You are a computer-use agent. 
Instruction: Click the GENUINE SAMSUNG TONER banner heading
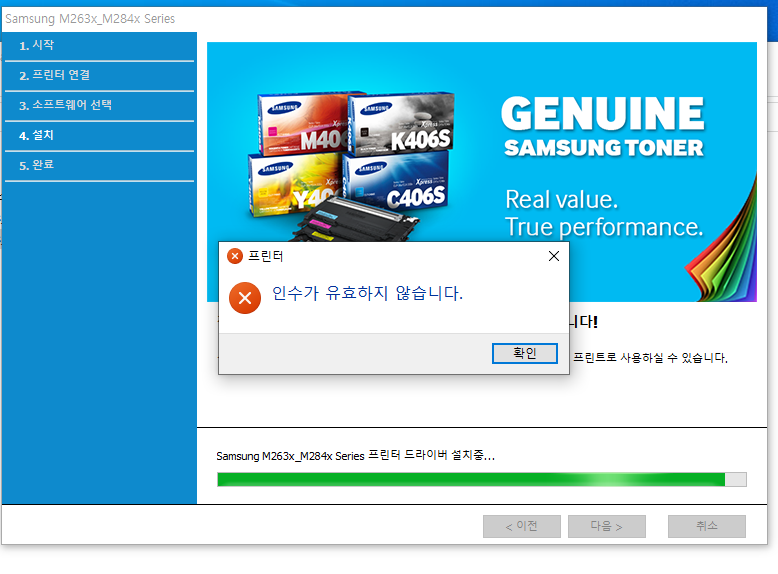click(603, 127)
